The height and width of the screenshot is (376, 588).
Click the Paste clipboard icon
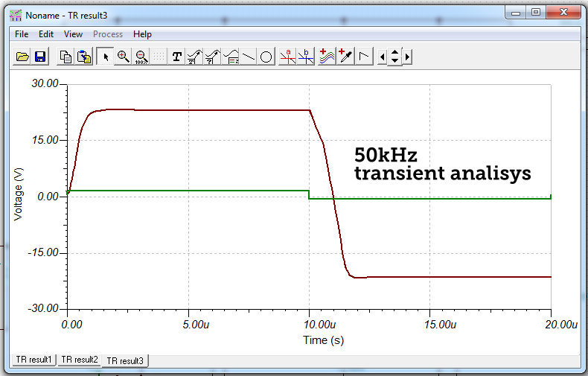[84, 57]
